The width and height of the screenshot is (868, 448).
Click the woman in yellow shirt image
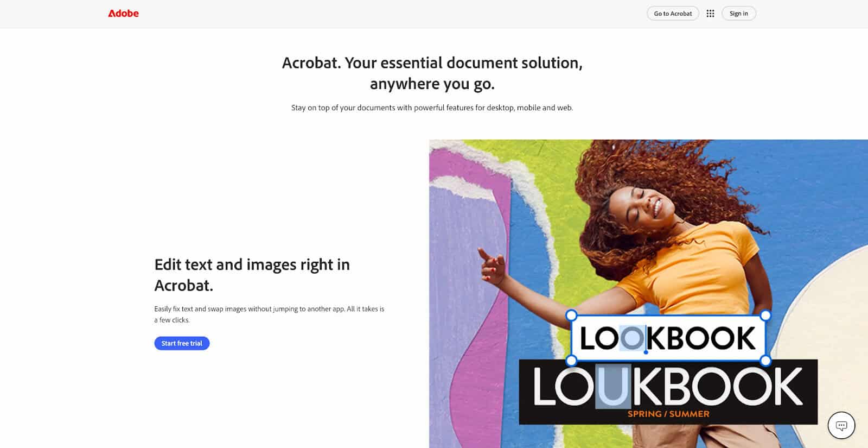pyautogui.click(x=648, y=293)
